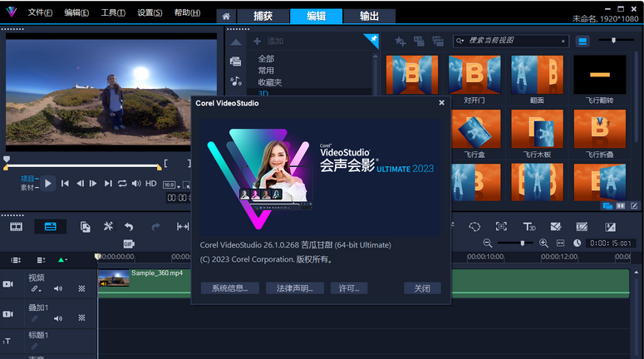Jump to the end of the clip
644x359 pixels.
(x=108, y=183)
